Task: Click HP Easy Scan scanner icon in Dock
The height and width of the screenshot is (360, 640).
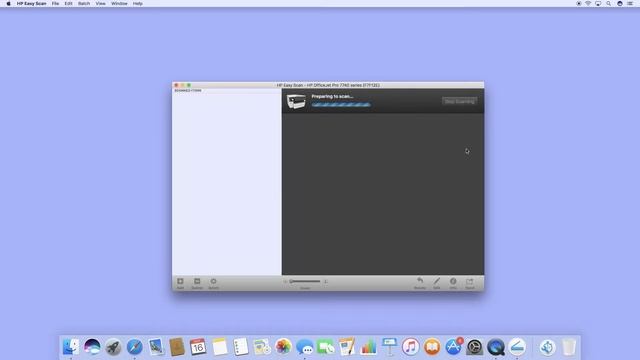Action: tap(517, 347)
